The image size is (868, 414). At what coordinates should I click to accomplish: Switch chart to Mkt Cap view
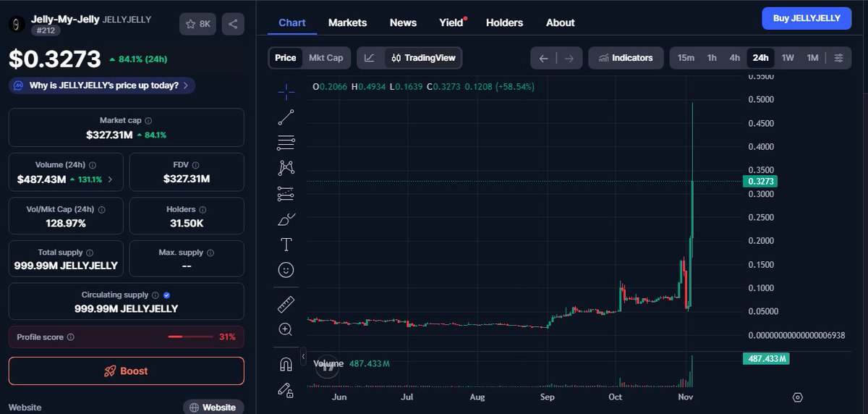(326, 58)
